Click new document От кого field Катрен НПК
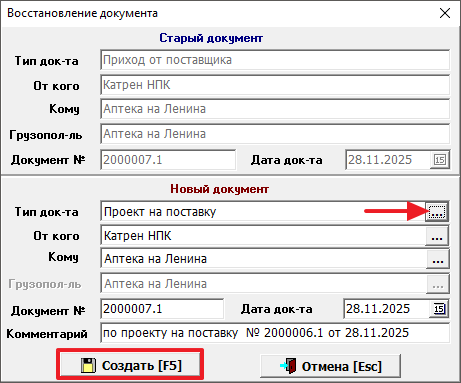 pyautogui.click(x=263, y=236)
